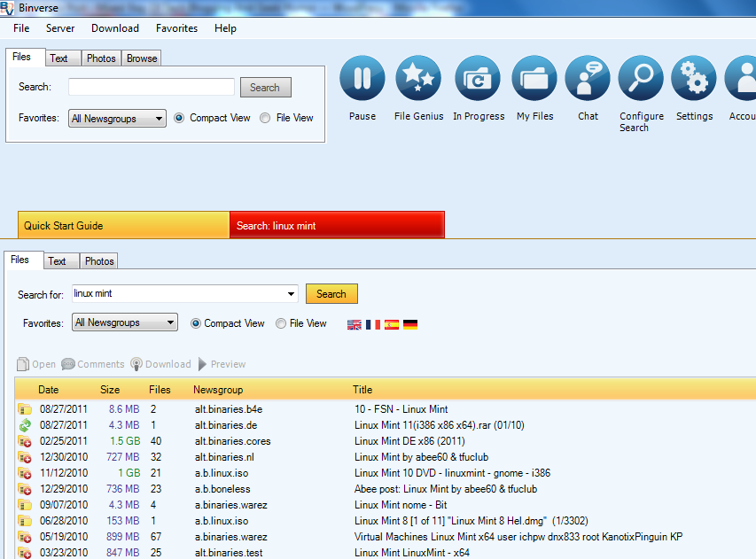Viewport: 756px width, 559px height.
Task: Select the Files tab in top panel
Action: (26, 57)
